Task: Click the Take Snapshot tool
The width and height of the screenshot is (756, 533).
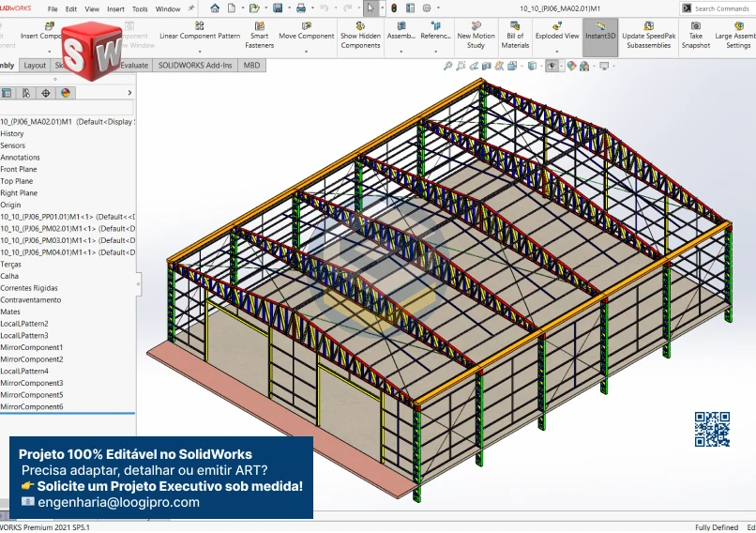Action: click(695, 36)
